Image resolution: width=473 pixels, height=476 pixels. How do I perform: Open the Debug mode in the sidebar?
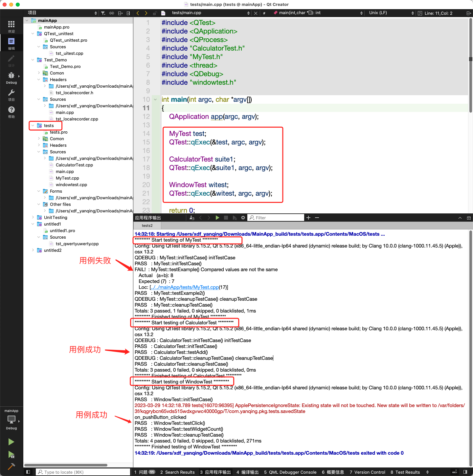(11, 78)
